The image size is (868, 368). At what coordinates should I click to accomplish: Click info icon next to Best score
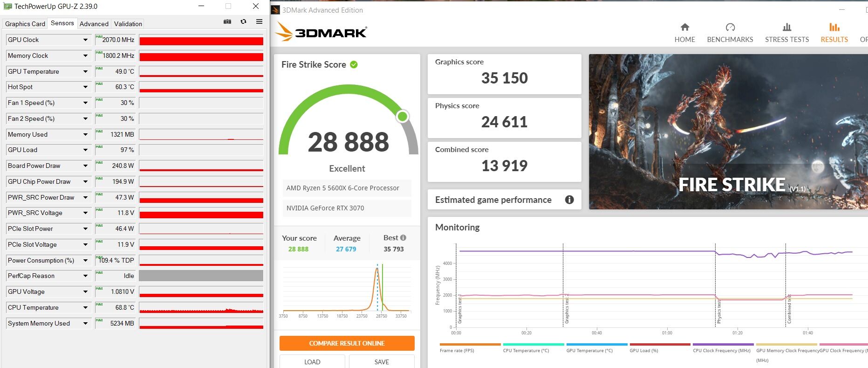pos(403,237)
